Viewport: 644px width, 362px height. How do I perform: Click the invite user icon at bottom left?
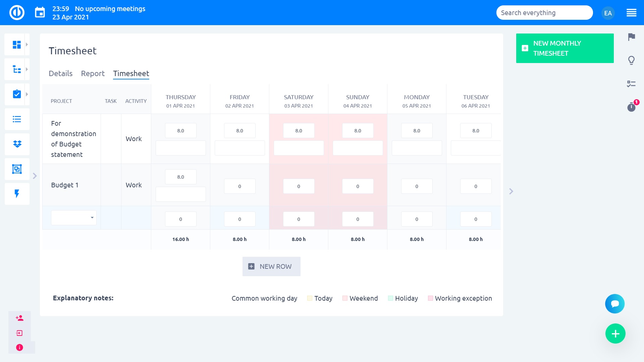(x=19, y=318)
